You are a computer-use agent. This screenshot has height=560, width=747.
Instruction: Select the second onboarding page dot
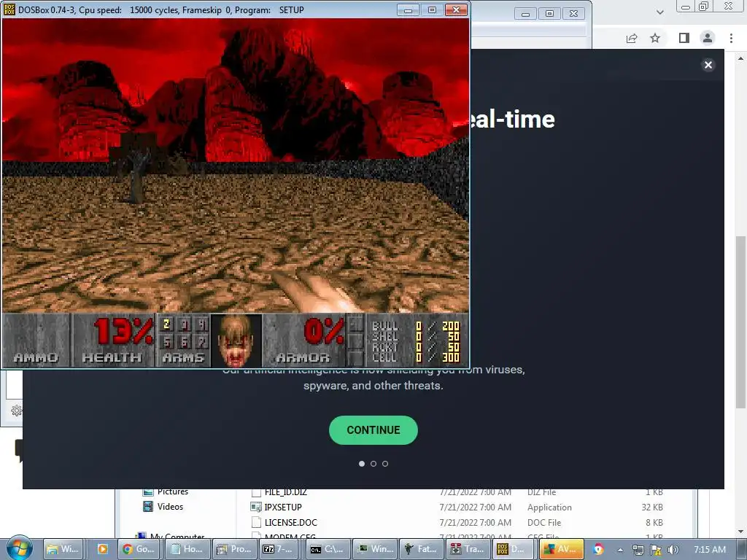pyautogui.click(x=373, y=464)
